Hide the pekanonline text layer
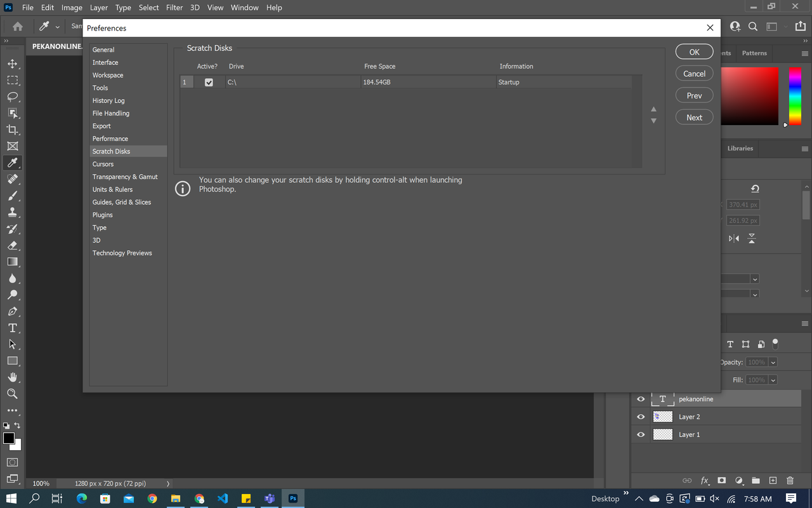812x508 pixels. tap(641, 399)
